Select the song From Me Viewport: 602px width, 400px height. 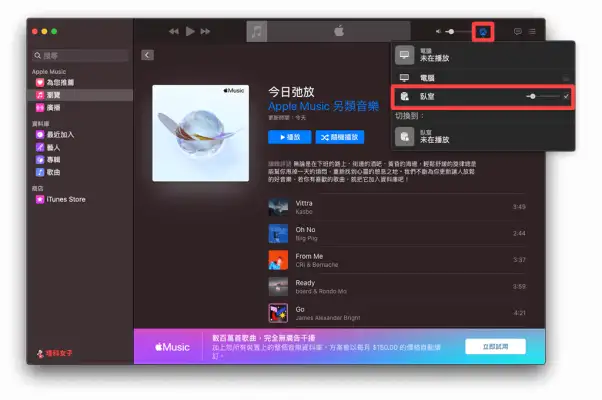point(397,260)
